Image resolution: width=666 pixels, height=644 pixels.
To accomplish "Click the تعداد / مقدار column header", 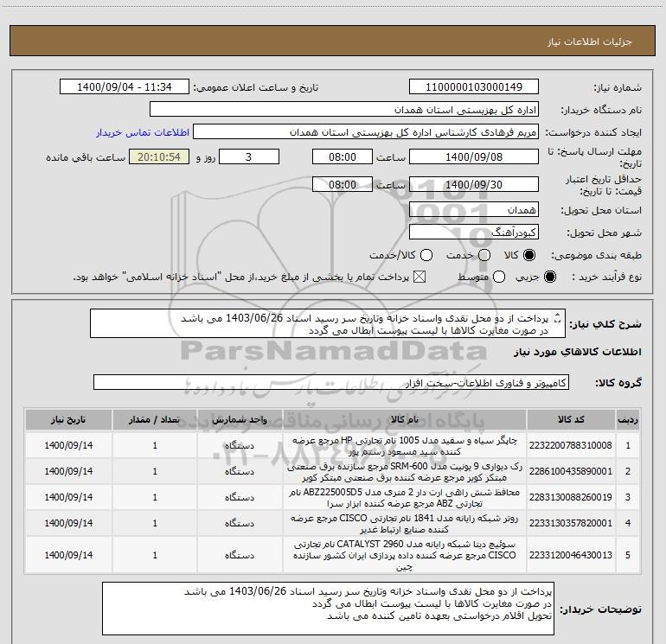I will [x=155, y=420].
